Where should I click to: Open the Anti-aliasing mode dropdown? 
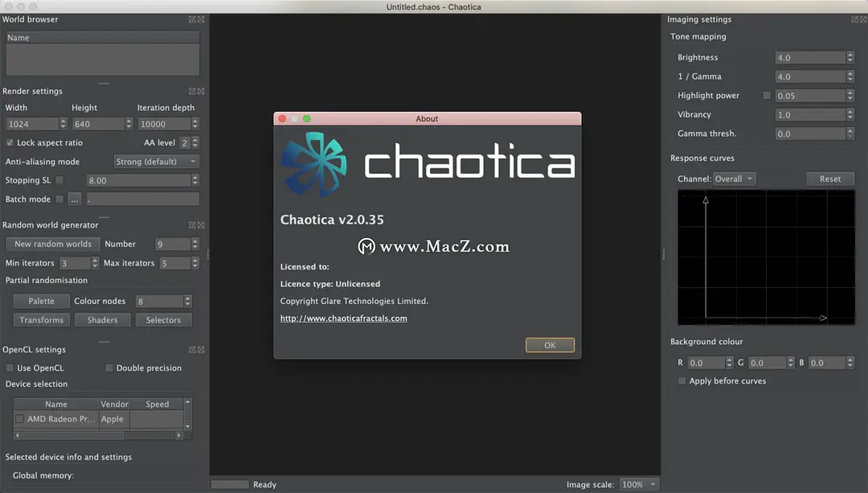tap(157, 162)
